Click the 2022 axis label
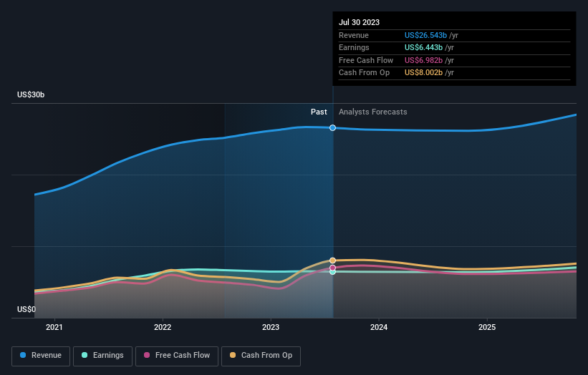Image resolution: width=588 pixels, height=375 pixels. point(163,327)
